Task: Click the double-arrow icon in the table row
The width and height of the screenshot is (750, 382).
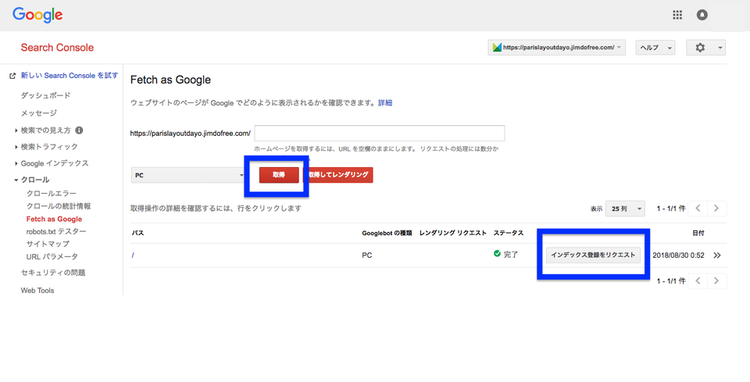Action: (717, 255)
